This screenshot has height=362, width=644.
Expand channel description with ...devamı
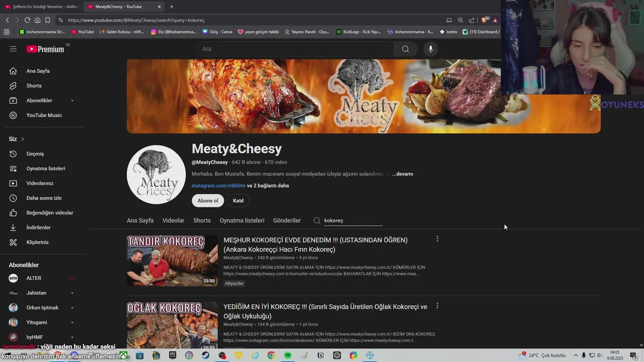(x=403, y=174)
